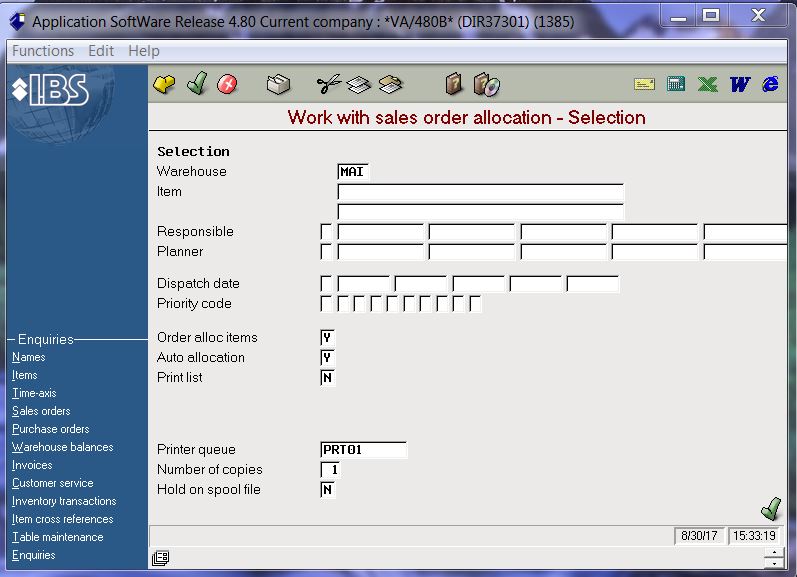Open the Purchase orders enquiry link
Viewport: 797px width, 577px height.
(51, 429)
